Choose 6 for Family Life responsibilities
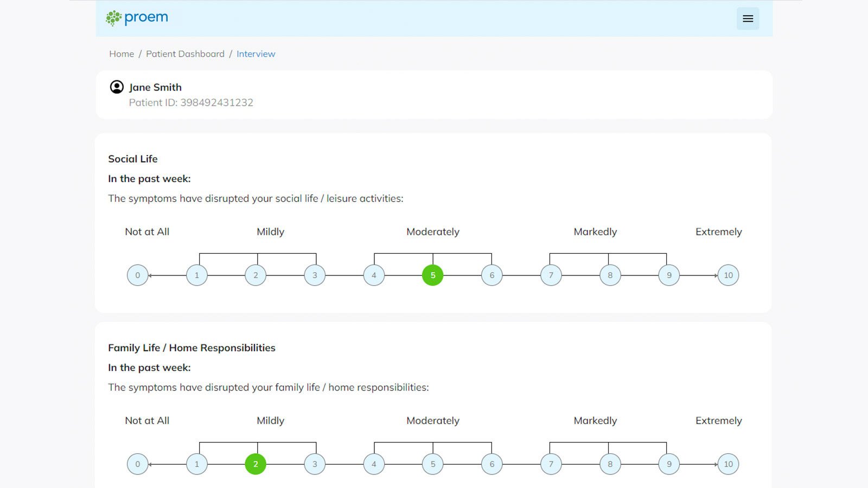The height and width of the screenshot is (488, 868). click(x=492, y=464)
